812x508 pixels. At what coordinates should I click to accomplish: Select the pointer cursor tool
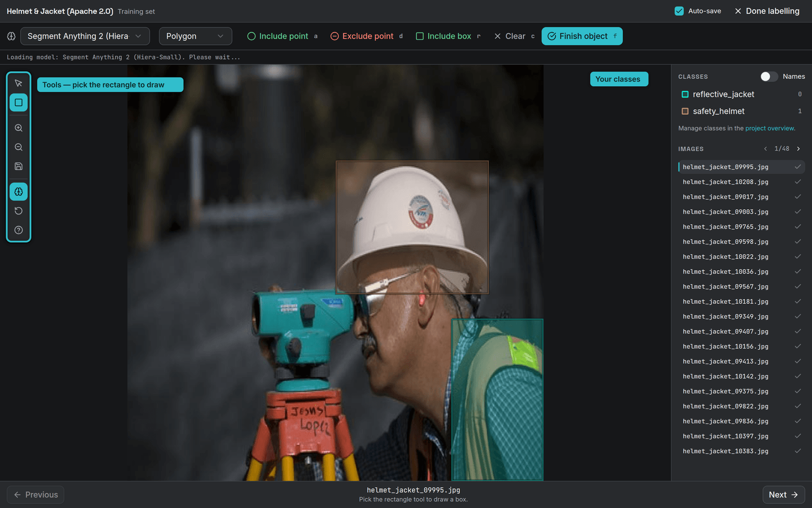(x=19, y=83)
